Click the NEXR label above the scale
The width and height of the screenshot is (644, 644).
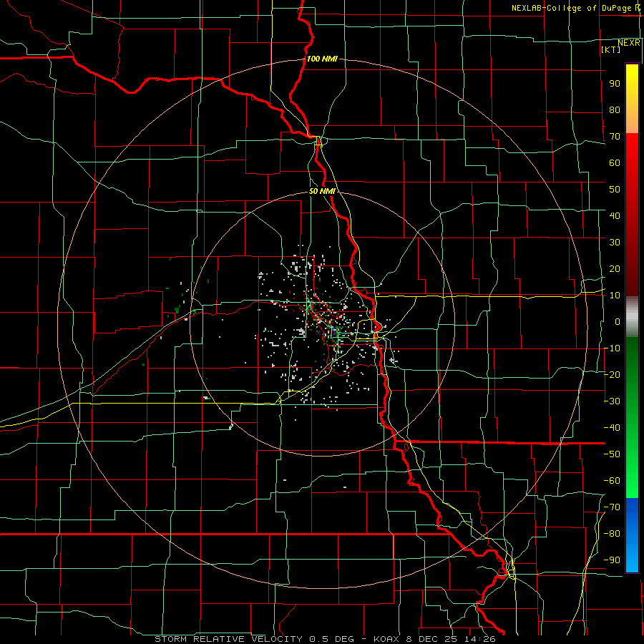point(629,42)
